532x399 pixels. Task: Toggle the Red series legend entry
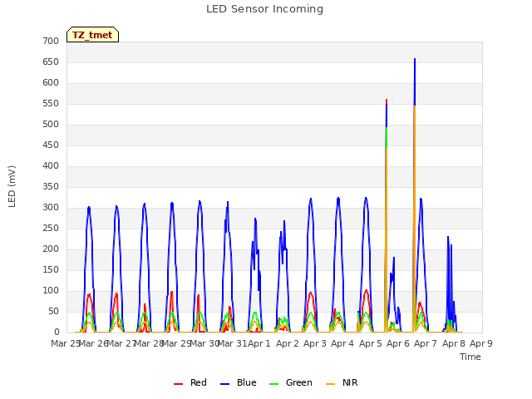coord(190,382)
